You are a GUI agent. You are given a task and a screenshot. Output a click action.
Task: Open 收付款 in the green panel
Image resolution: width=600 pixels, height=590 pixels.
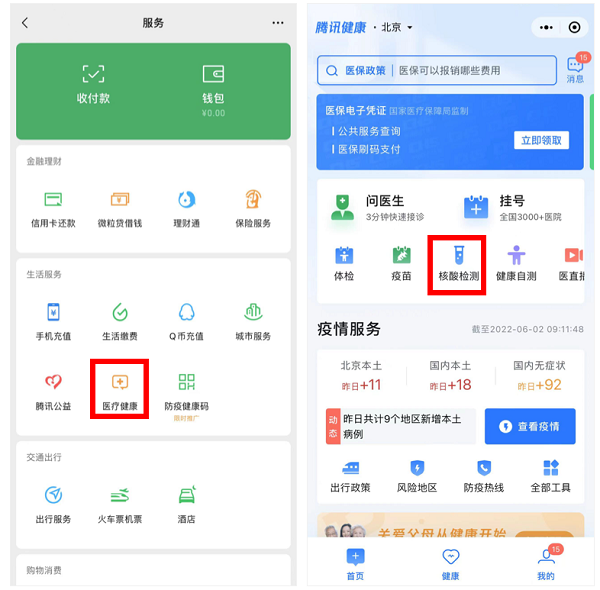pos(93,85)
